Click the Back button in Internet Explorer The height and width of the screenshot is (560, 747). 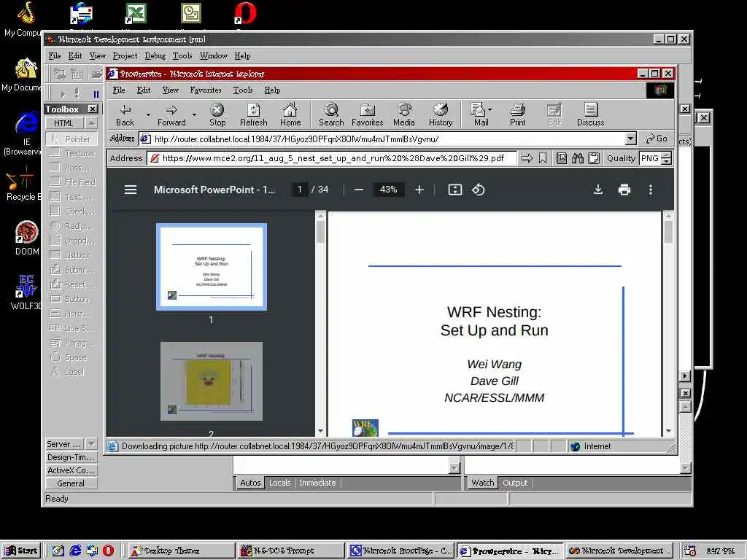(125, 115)
